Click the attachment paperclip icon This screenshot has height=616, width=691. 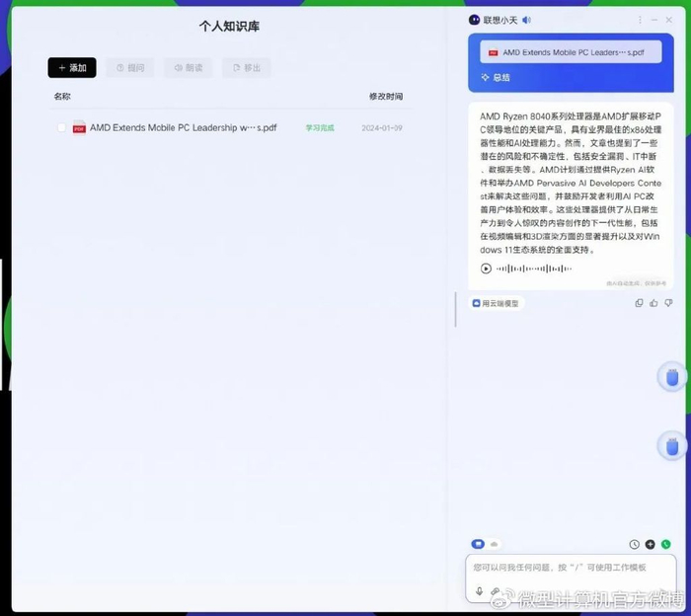click(496, 591)
